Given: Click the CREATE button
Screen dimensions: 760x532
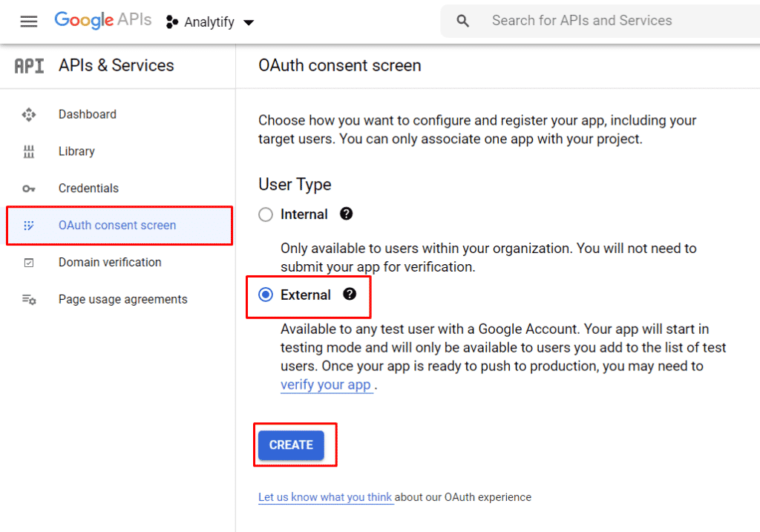Looking at the screenshot, I should pos(291,444).
